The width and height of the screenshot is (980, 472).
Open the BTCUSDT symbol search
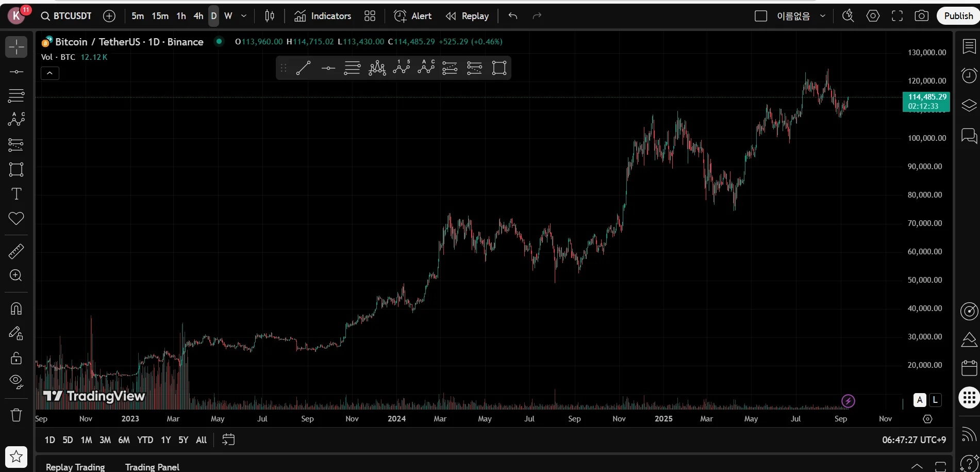tap(67, 16)
